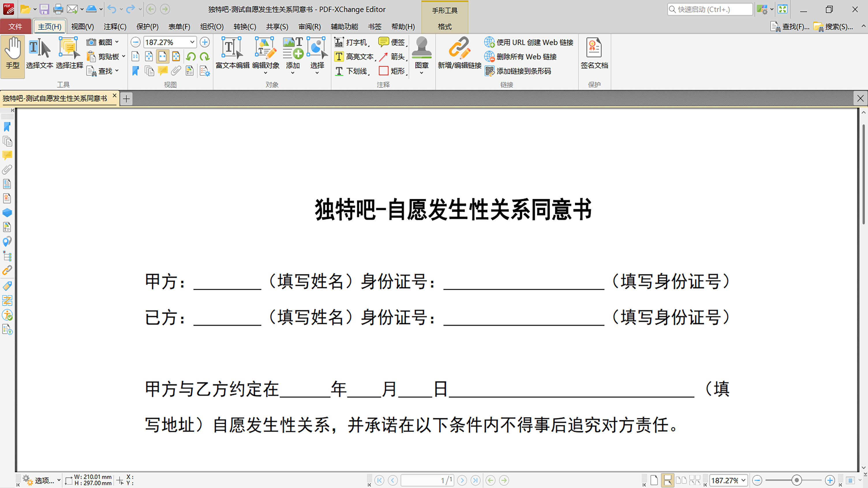
Task: Open the Attachments paperclip pane in sidebar
Action: 7,169
